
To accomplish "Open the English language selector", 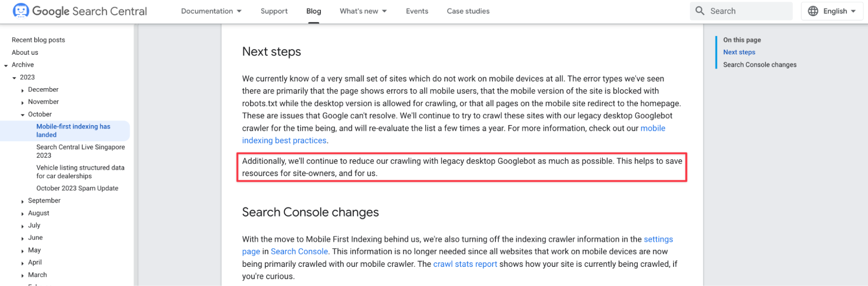I will click(832, 11).
